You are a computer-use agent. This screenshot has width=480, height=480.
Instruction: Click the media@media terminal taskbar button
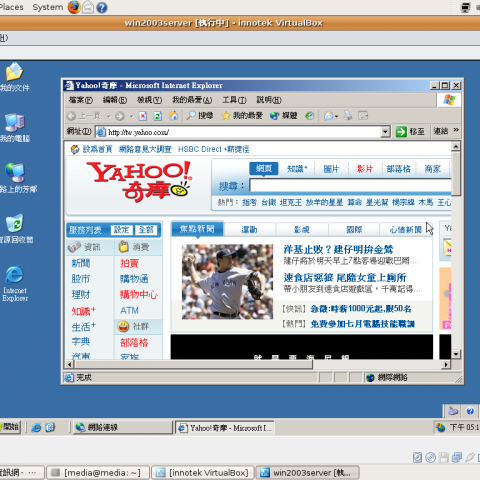coord(98,472)
